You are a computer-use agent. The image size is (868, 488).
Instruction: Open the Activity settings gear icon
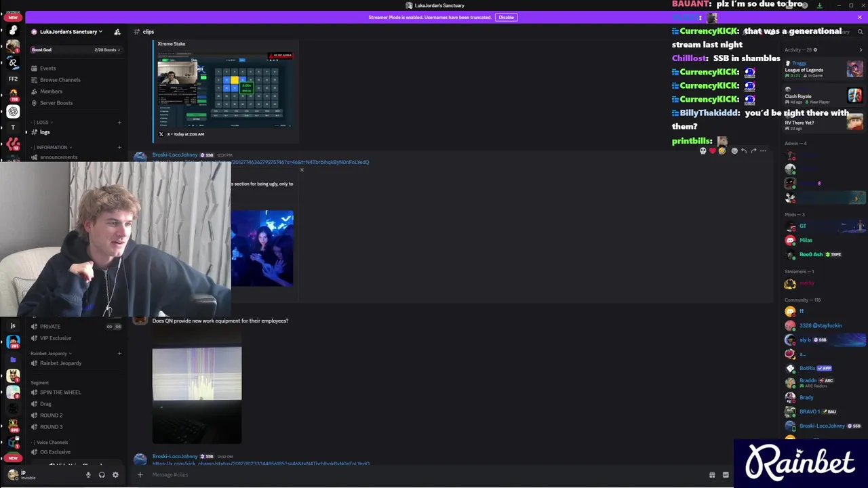click(815, 49)
